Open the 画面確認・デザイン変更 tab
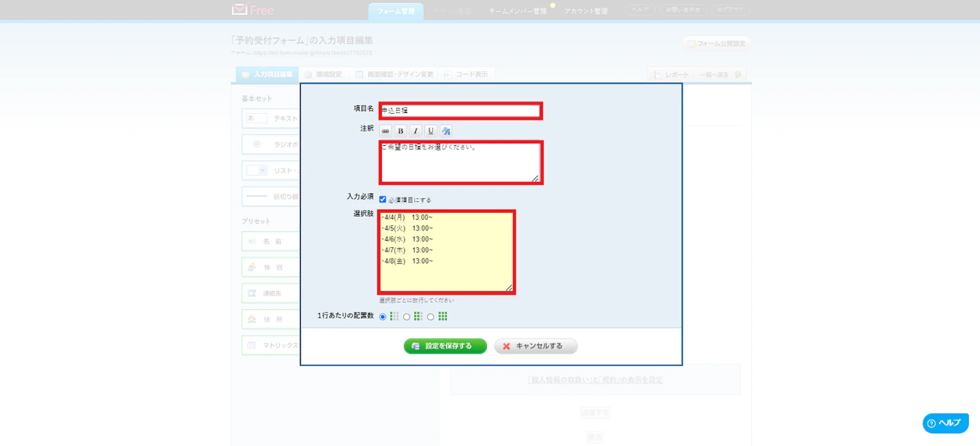 (x=394, y=75)
